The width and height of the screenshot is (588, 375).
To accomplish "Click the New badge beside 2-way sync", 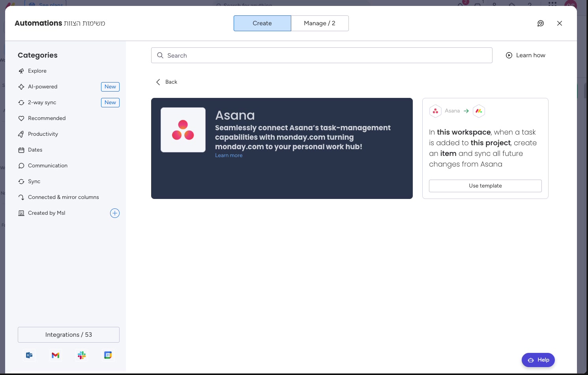I will (x=110, y=103).
